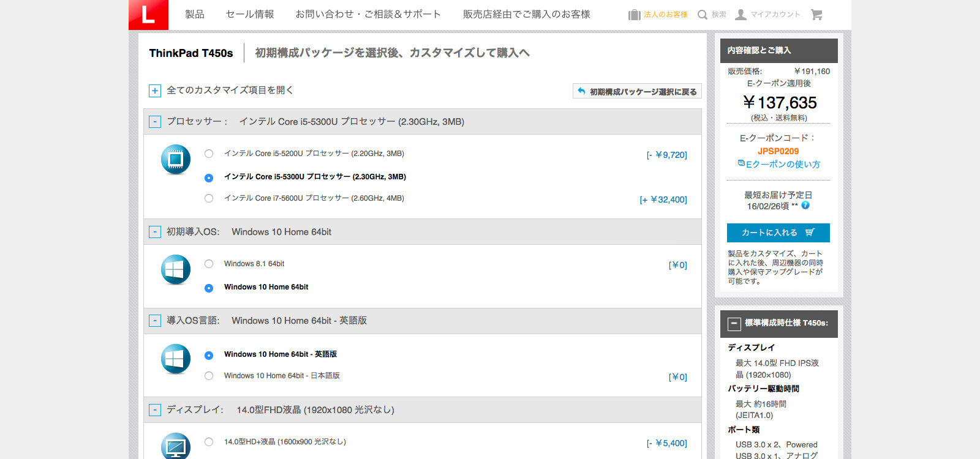Collapse the 標準構成時仕様 T450s panel

[x=734, y=323]
